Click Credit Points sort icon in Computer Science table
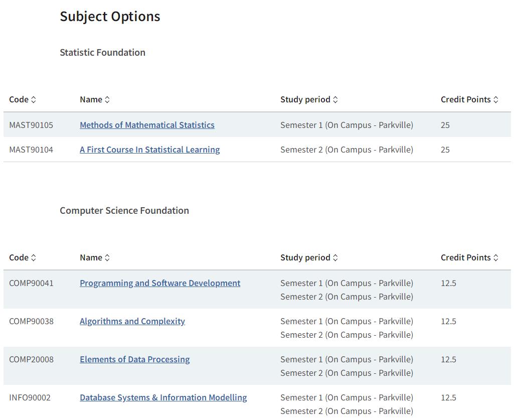The height and width of the screenshot is (420, 516). [x=496, y=257]
